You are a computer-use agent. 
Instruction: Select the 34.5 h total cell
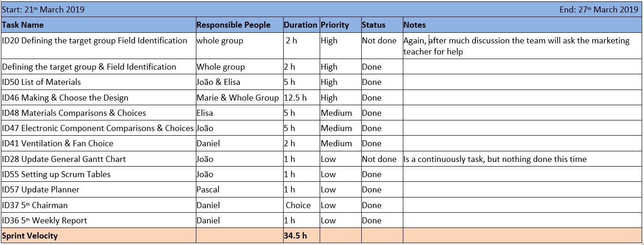tap(295, 236)
